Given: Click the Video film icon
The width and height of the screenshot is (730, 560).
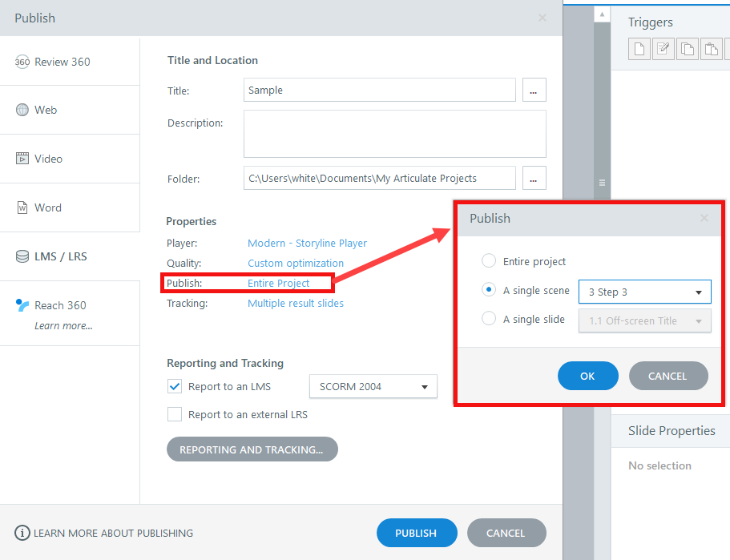Looking at the screenshot, I should point(22,159).
